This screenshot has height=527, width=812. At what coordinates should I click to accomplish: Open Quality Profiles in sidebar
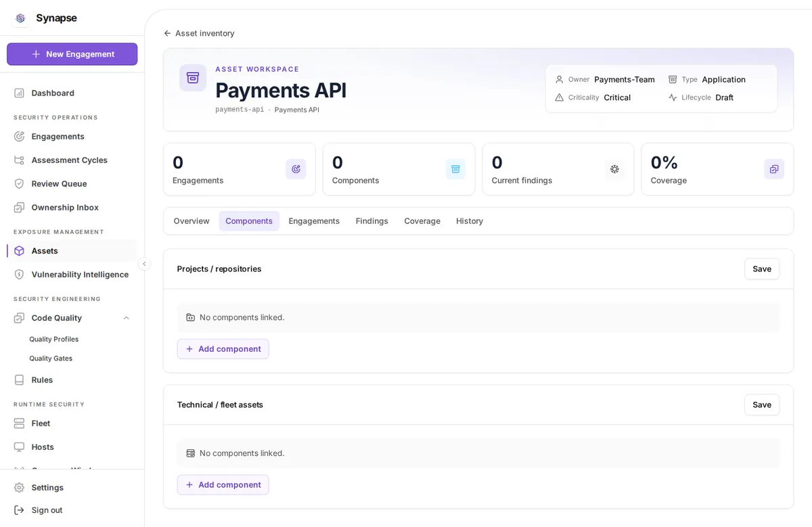click(x=54, y=339)
